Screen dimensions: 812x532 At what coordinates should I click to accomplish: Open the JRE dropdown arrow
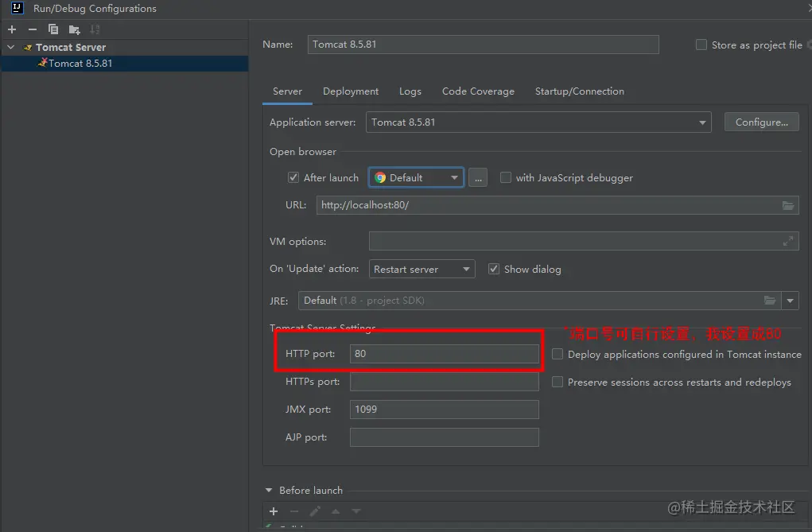tap(790, 301)
